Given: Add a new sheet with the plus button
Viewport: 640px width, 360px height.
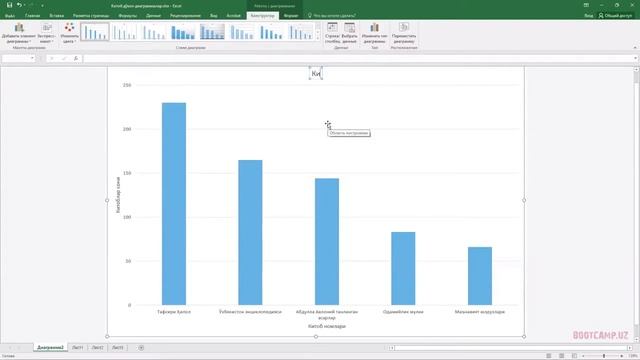Looking at the screenshot, I should click(141, 348).
